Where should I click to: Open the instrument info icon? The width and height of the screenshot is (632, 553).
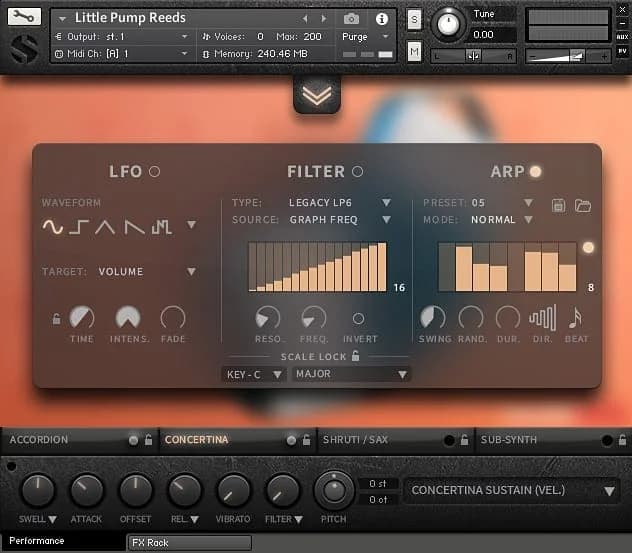[x=381, y=19]
